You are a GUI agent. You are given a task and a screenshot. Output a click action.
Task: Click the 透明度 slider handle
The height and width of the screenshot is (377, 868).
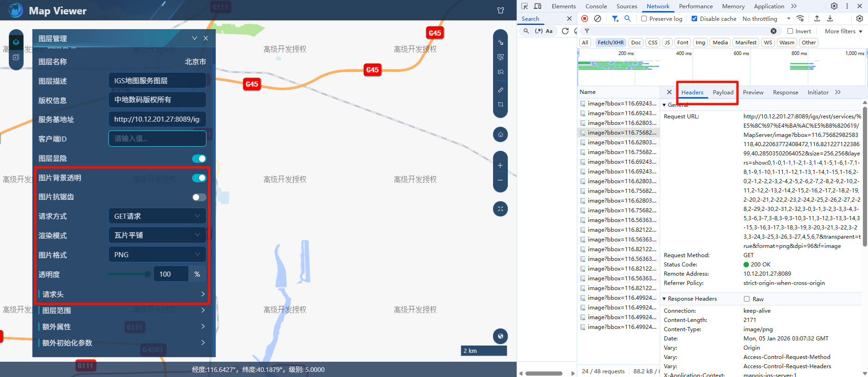coord(148,274)
